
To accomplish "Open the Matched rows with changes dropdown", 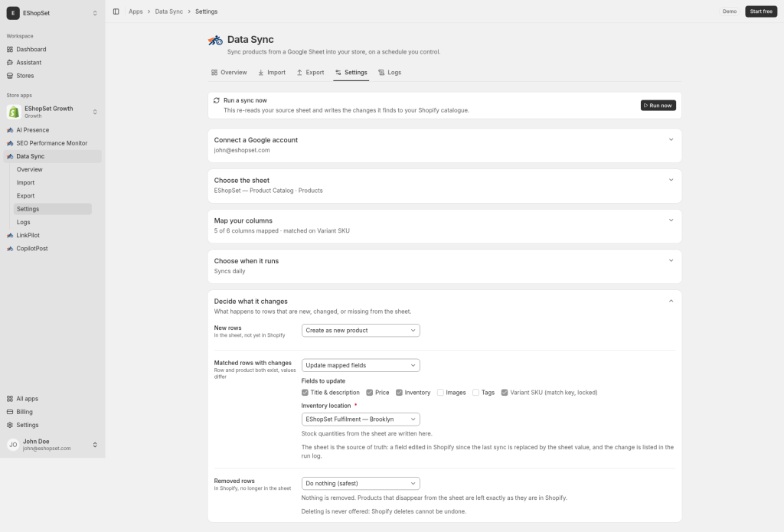I will pos(361,365).
